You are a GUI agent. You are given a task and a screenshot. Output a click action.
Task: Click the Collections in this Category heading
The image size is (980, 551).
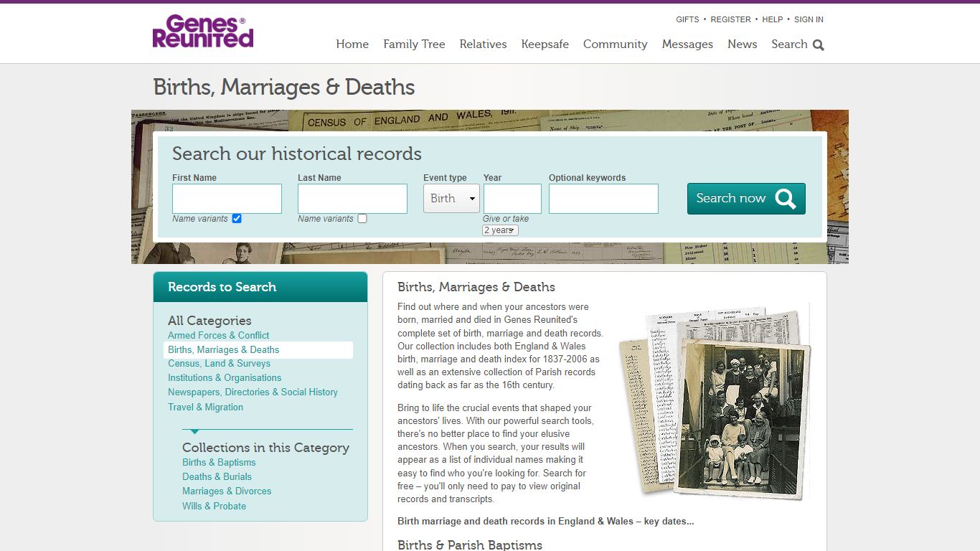click(265, 448)
